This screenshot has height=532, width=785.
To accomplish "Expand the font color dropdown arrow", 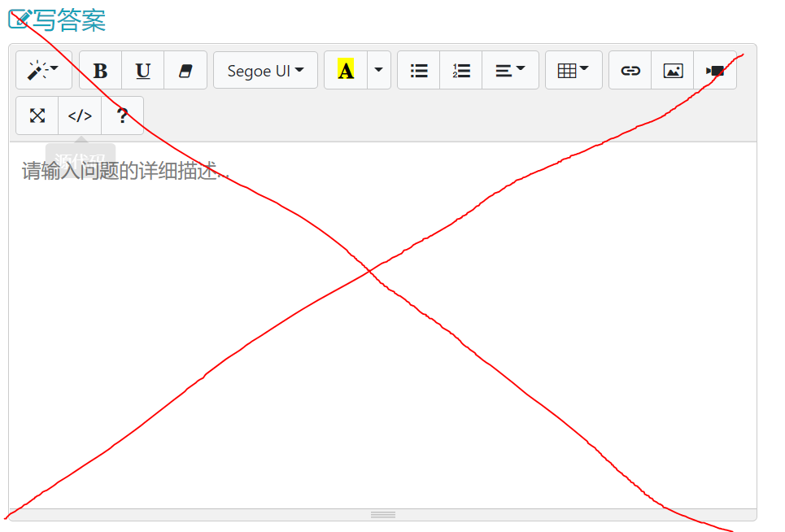I will (x=377, y=70).
